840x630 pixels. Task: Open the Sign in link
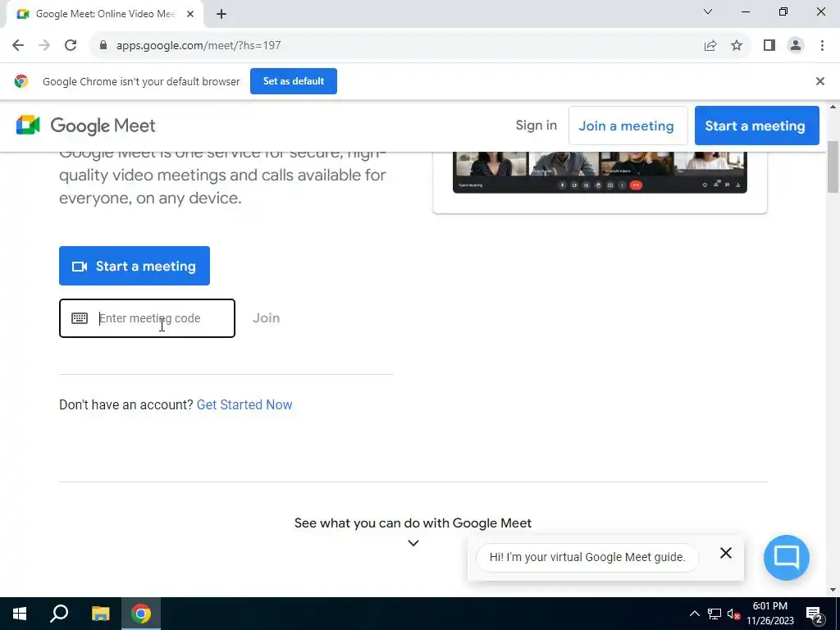tap(536, 126)
